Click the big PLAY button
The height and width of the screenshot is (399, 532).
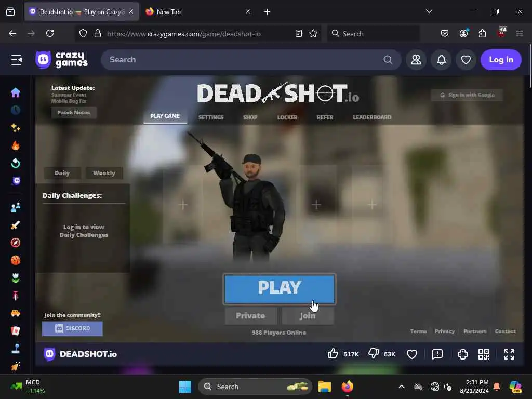click(x=279, y=289)
